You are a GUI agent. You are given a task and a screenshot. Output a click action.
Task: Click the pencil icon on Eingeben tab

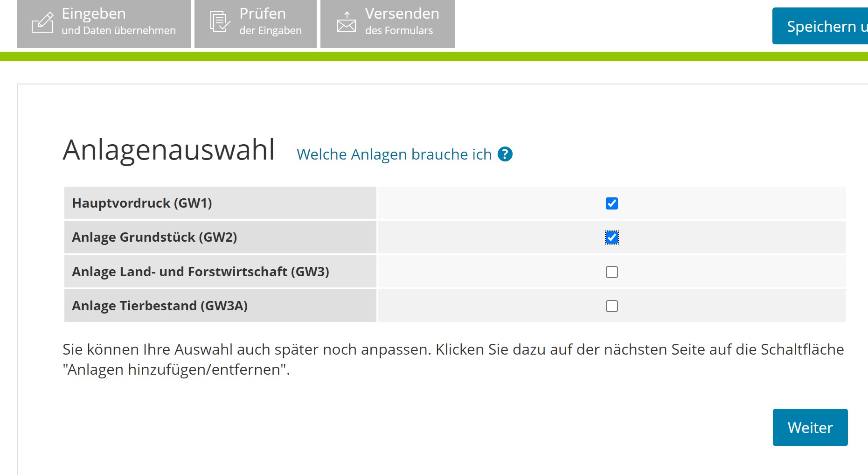point(42,22)
